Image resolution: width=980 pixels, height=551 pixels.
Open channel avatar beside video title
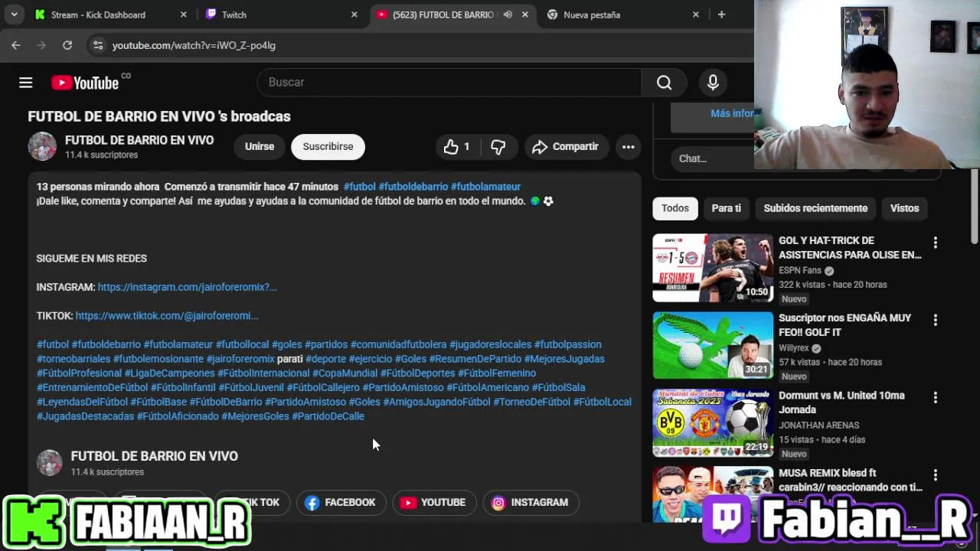pos(42,146)
